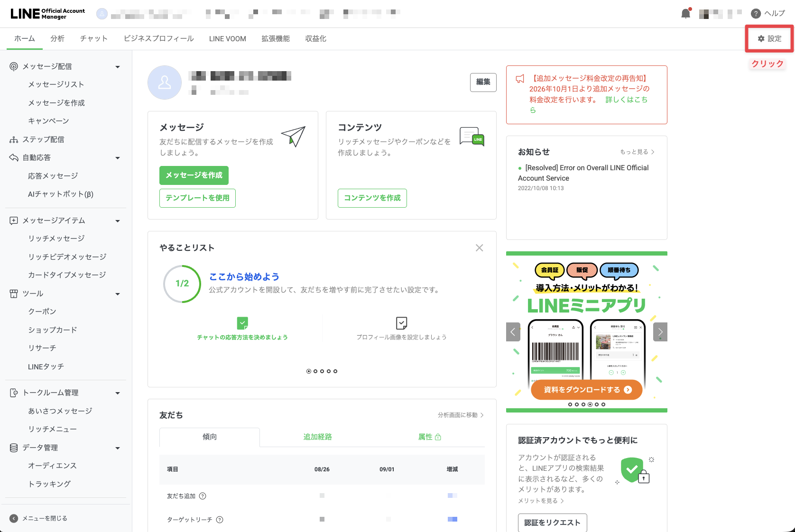The image size is (795, 532).
Task: Click the メッセージアイテム plus-box icon
Action: point(14,220)
